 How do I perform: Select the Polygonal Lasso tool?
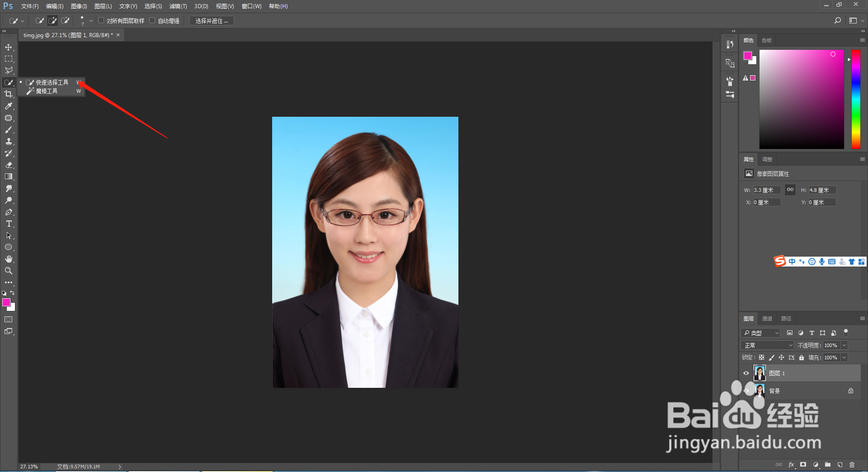pyautogui.click(x=9, y=71)
